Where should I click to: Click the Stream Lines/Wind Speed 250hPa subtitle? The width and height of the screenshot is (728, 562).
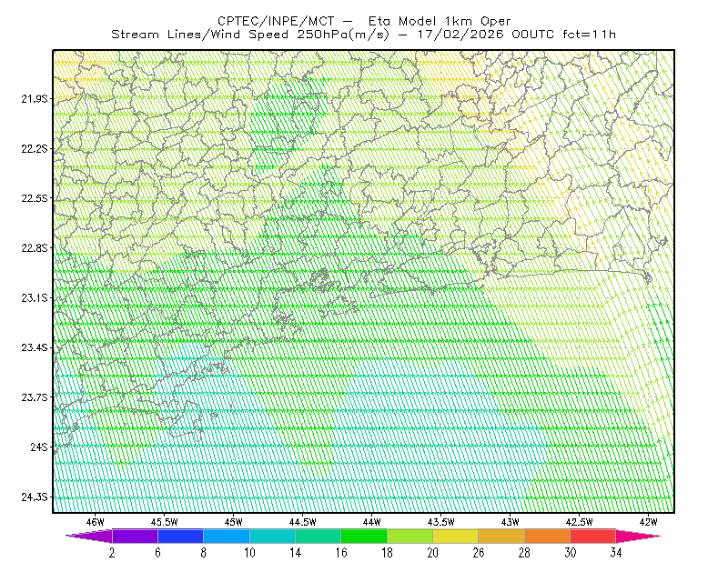coord(250,35)
